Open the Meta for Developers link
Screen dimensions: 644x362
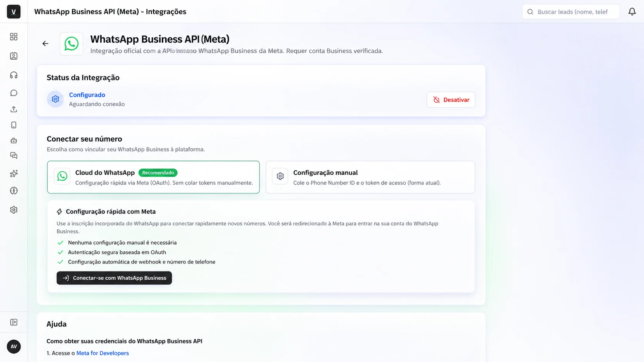(102, 353)
